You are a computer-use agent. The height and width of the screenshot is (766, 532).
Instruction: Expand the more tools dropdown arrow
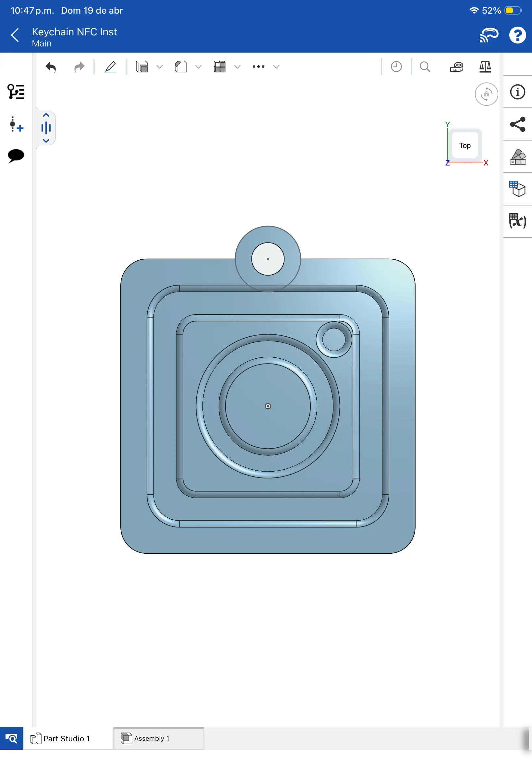pyautogui.click(x=276, y=67)
